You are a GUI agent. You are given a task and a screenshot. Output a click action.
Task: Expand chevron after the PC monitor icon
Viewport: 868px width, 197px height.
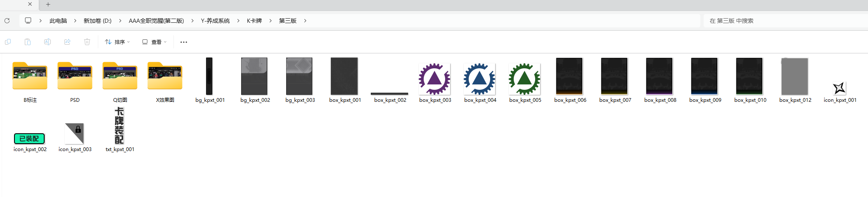(40, 20)
